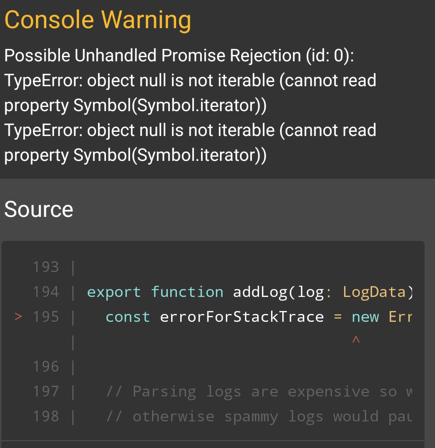Click the red arrow marker beside line 195
This screenshot has height=448, width=435.
pos(18,317)
